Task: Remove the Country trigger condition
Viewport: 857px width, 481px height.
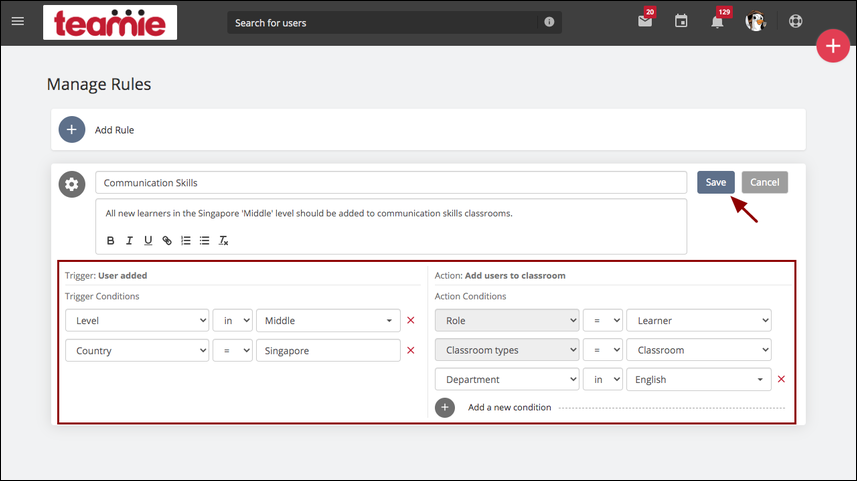Action: pos(410,350)
